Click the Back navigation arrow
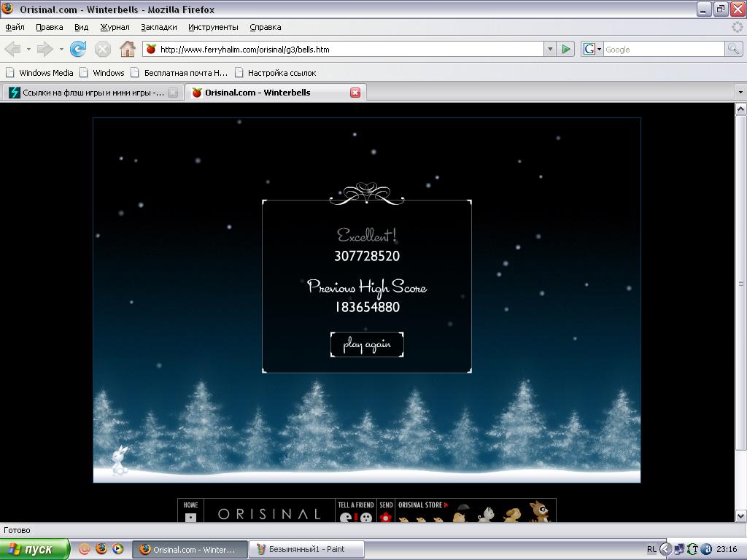This screenshot has width=747, height=560. click(13, 49)
